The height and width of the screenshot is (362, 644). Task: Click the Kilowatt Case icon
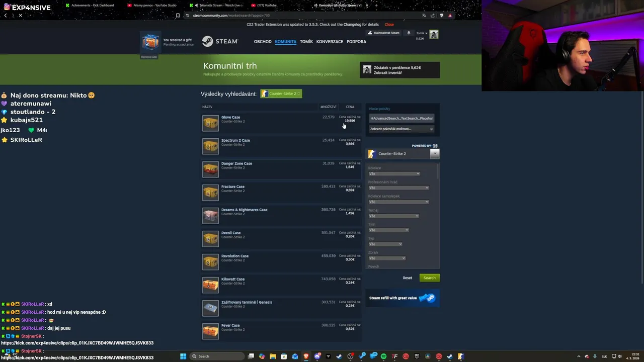click(x=210, y=285)
